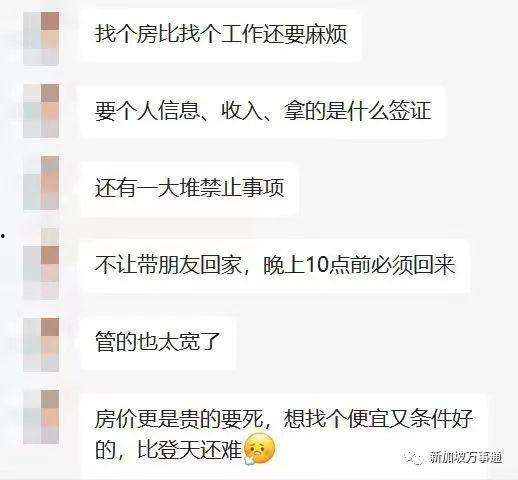Image resolution: width=518 pixels, height=480 pixels.
Task: Select the bubble mentioning '晚上10点前必须回来'
Action: 275,266
